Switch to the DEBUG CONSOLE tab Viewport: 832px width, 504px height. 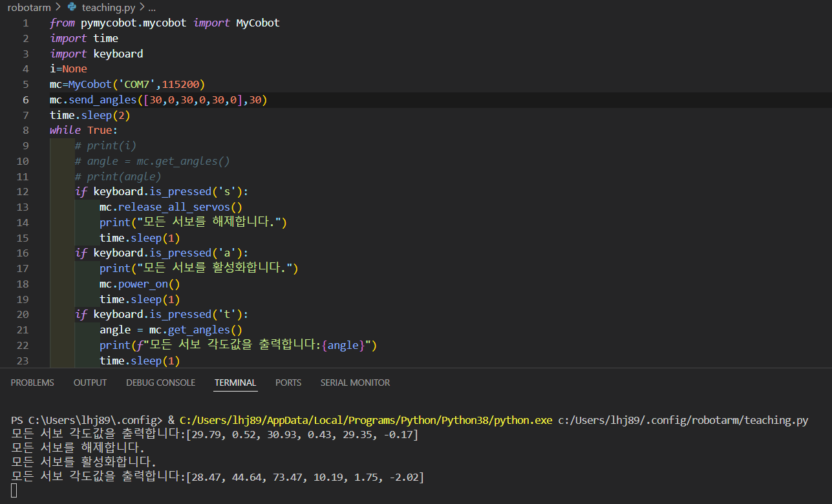(x=160, y=383)
